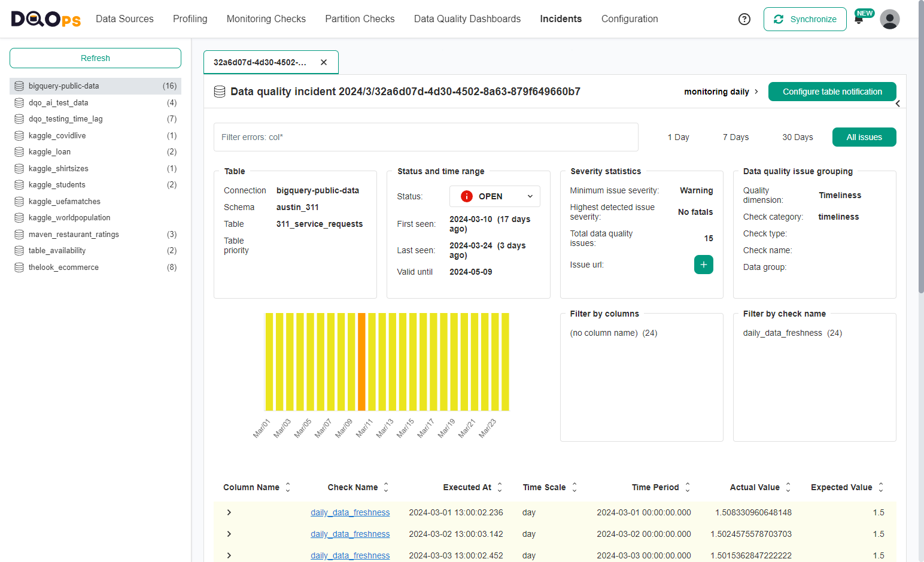Open the daily_data_freshness check link
The image size is (924, 562).
349,512
